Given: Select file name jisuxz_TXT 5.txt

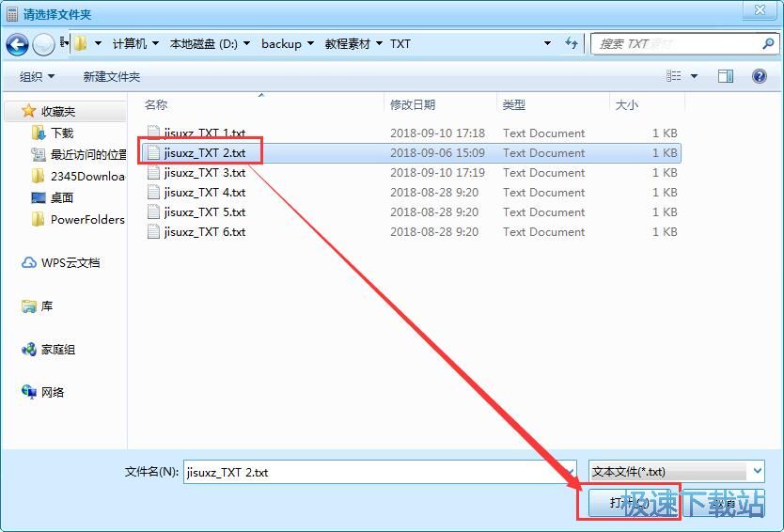Looking at the screenshot, I should 205,212.
